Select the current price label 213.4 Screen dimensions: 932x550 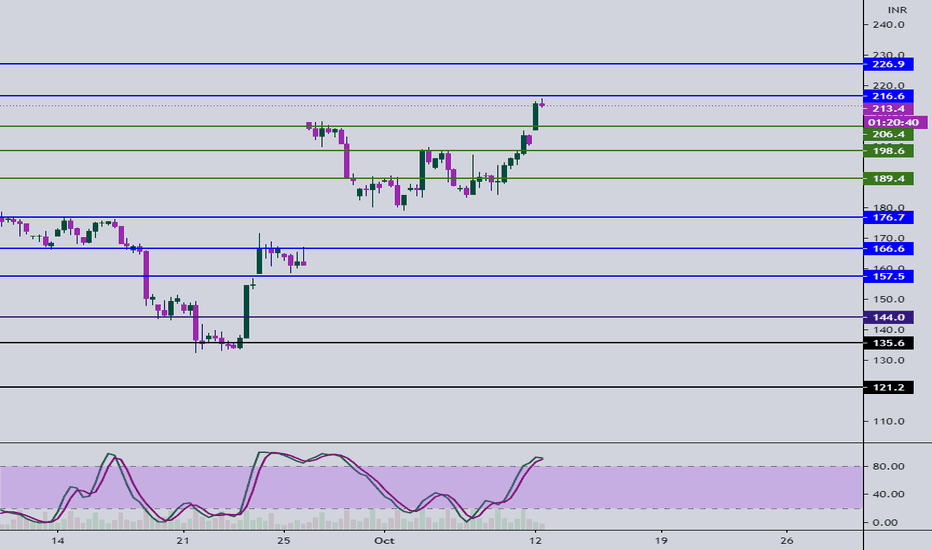click(888, 109)
